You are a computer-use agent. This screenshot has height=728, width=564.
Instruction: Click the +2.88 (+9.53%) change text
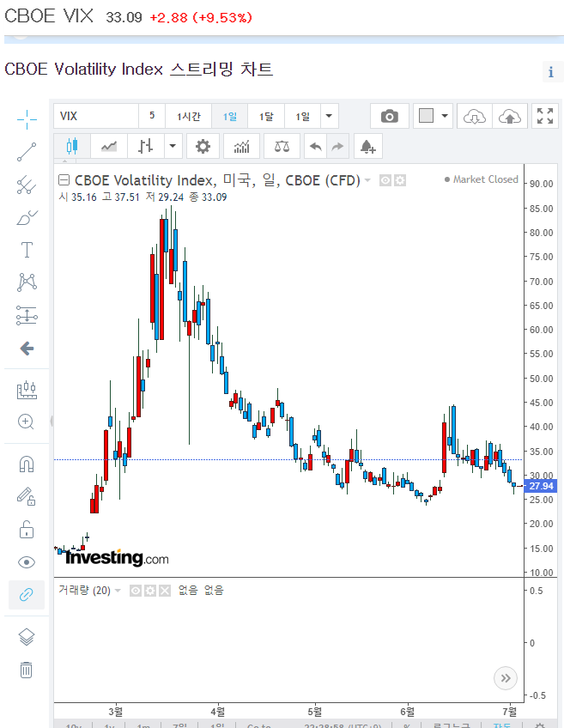pyautogui.click(x=201, y=17)
